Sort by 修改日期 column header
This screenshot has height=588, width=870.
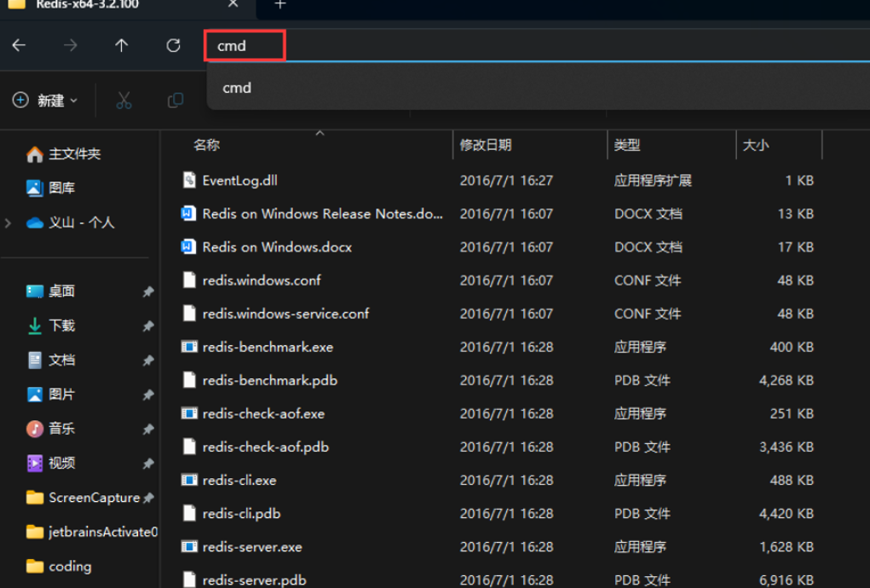click(530, 145)
